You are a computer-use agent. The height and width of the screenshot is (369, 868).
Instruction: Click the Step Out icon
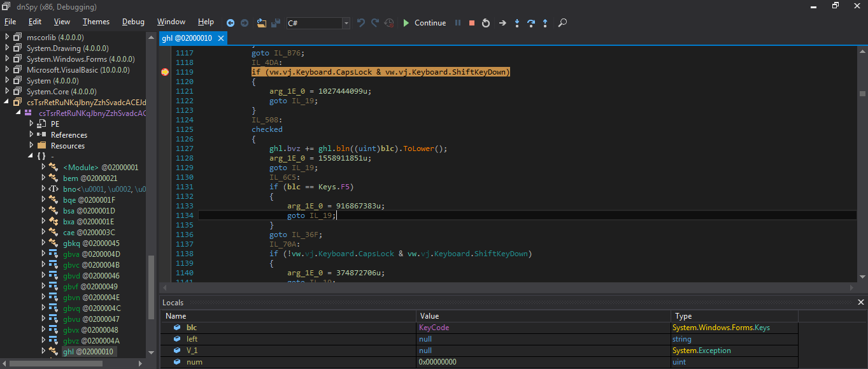pos(545,23)
